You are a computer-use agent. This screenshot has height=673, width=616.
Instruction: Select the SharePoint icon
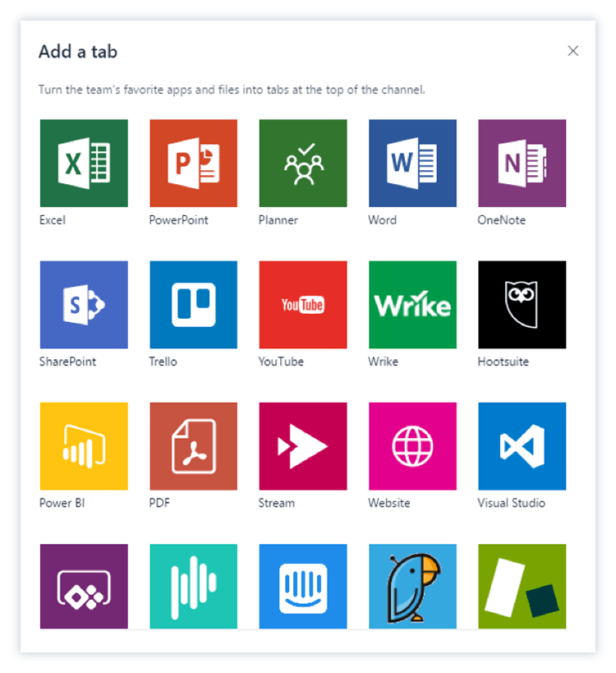[x=84, y=305]
